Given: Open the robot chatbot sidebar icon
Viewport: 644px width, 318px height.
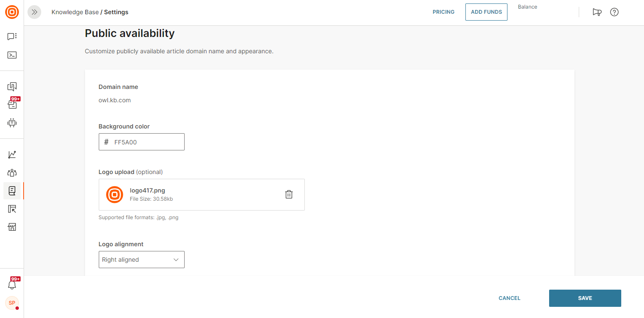Looking at the screenshot, I should [12, 123].
